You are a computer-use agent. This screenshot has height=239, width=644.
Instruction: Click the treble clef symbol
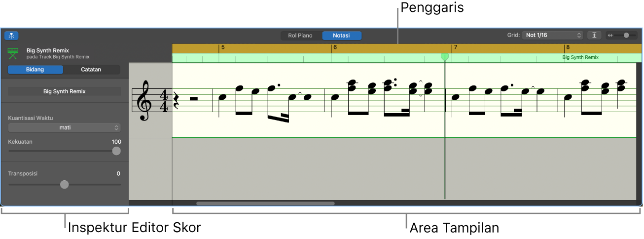144,101
